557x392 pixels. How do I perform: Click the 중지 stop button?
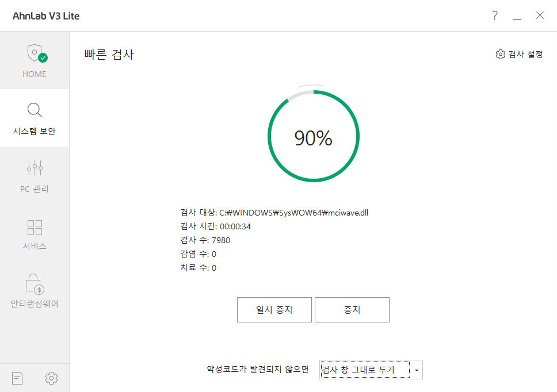click(x=352, y=310)
